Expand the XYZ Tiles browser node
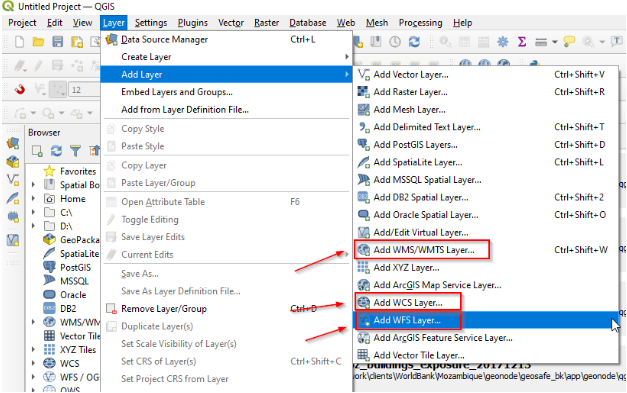 [34, 349]
